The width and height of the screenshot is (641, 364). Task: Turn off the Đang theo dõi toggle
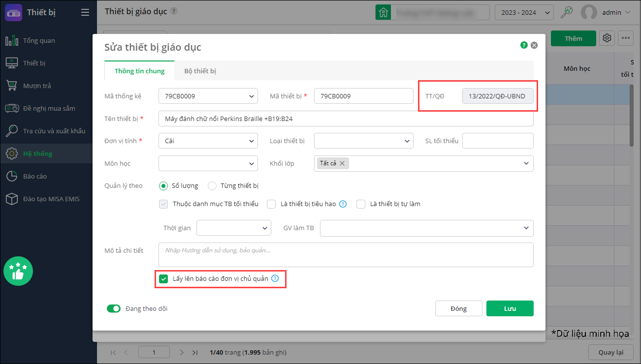[114, 309]
